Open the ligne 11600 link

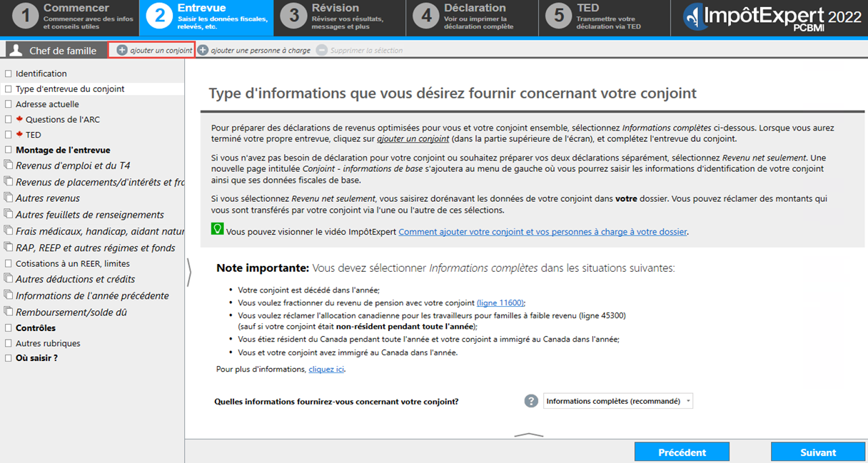pos(500,302)
